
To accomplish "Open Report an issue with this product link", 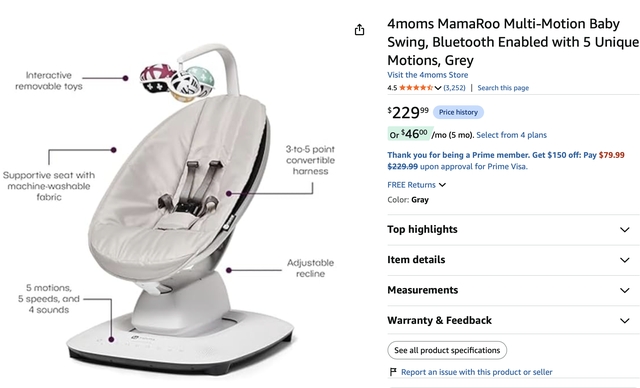I will 476,372.
